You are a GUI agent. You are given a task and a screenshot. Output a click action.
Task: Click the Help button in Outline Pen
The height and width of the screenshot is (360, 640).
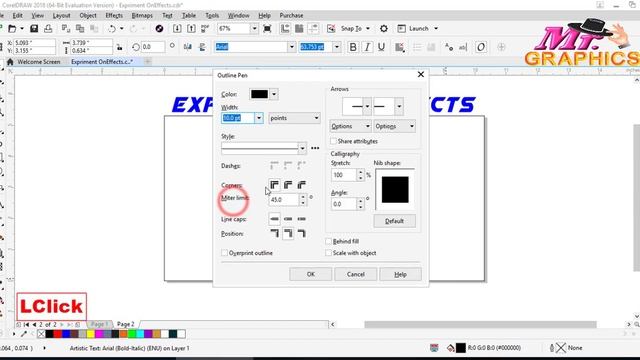pyautogui.click(x=400, y=274)
